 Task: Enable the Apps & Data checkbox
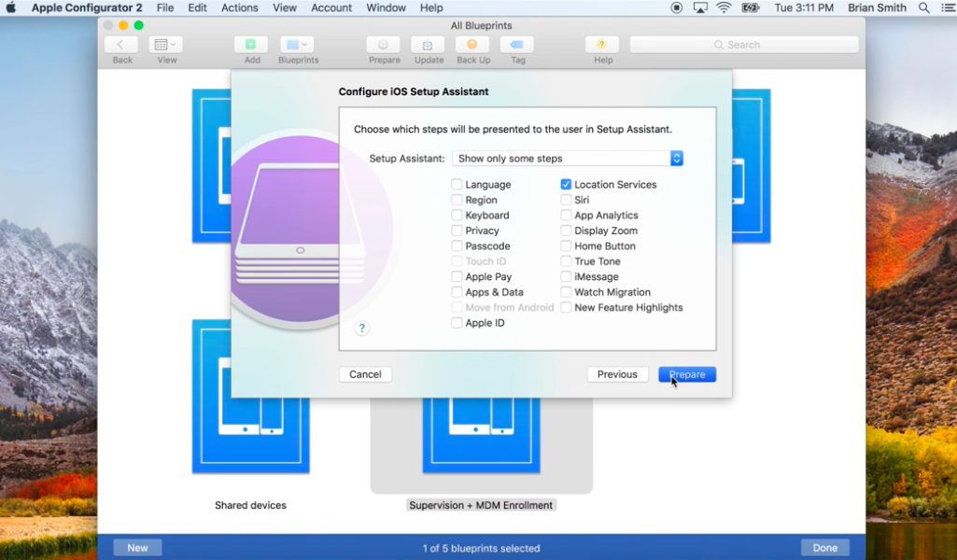[457, 292]
